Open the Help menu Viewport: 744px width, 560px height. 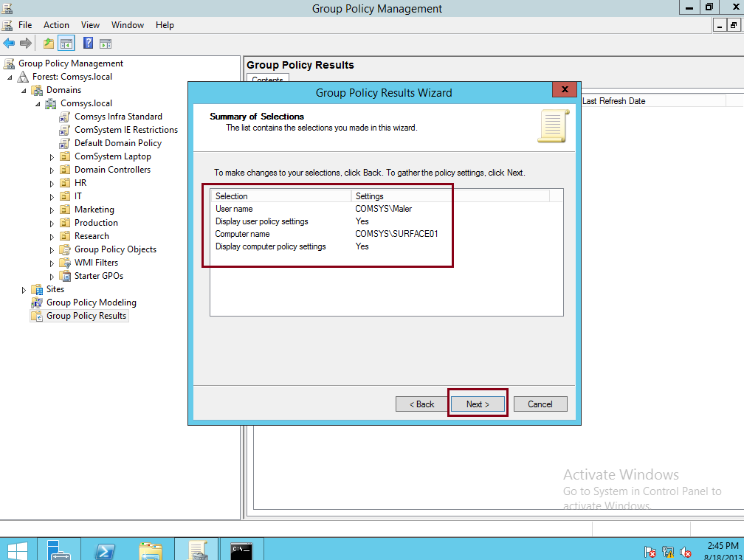[165, 25]
